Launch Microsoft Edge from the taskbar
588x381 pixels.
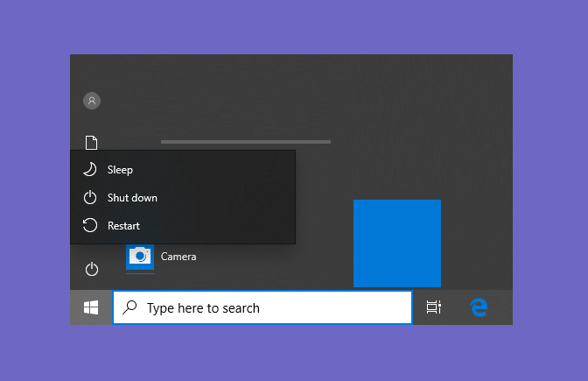click(479, 307)
